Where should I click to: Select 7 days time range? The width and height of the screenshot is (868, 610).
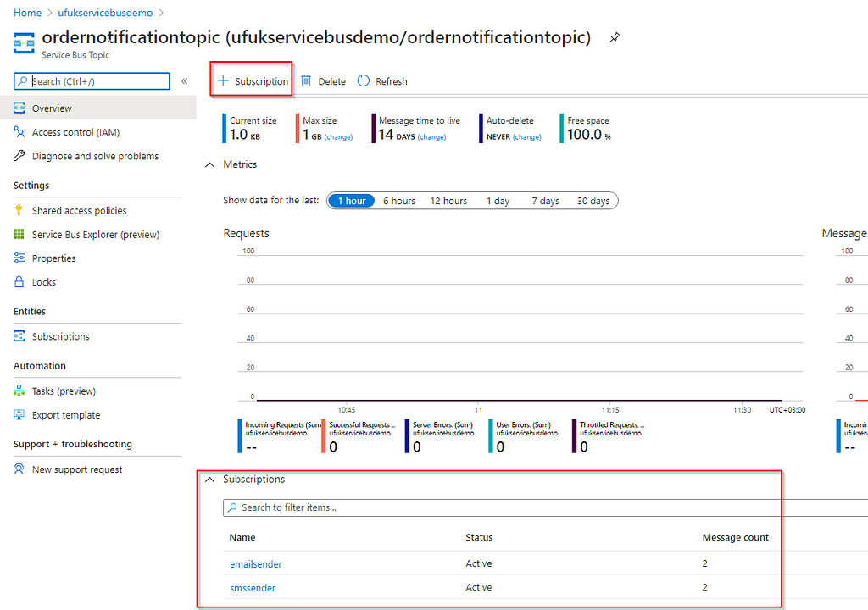coord(545,201)
